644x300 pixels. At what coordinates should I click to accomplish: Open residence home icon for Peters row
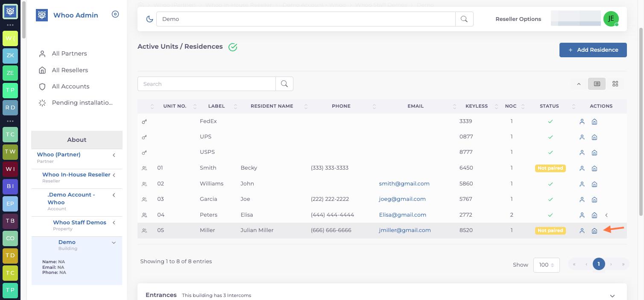pyautogui.click(x=594, y=215)
